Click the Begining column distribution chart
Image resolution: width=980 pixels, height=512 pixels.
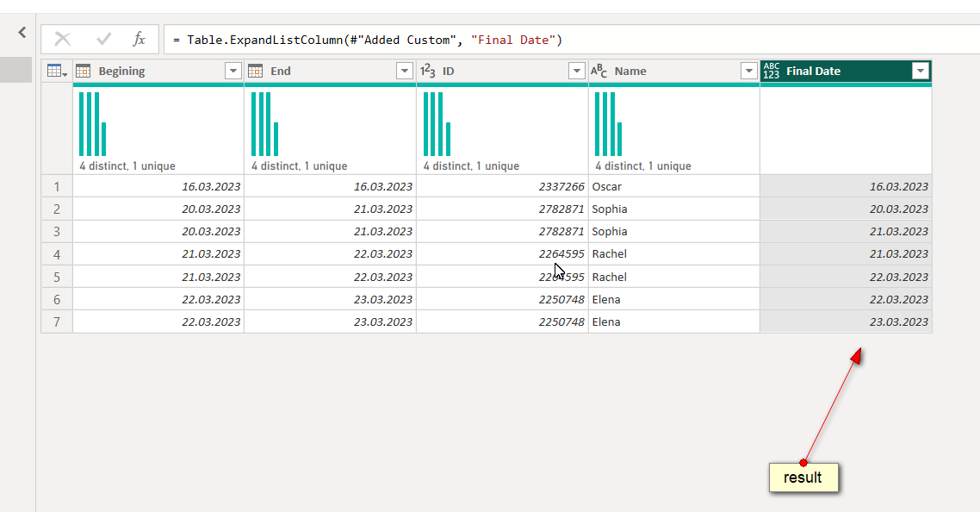coord(92,124)
